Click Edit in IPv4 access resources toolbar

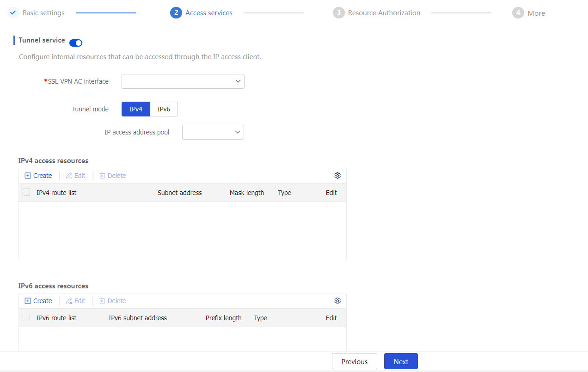pos(76,176)
